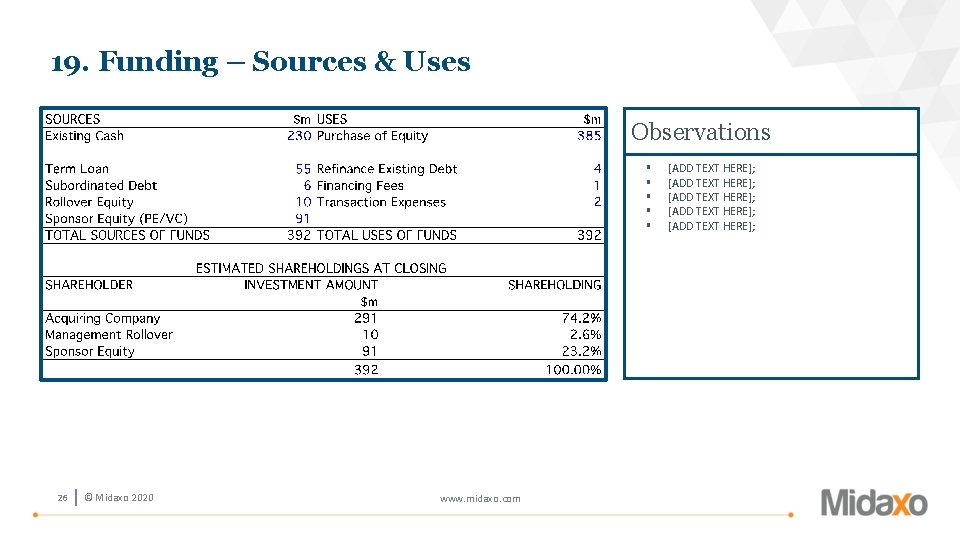Click the shareholding total 100.00%
Image resolution: width=960 pixels, height=540 pixels.
pos(574,370)
